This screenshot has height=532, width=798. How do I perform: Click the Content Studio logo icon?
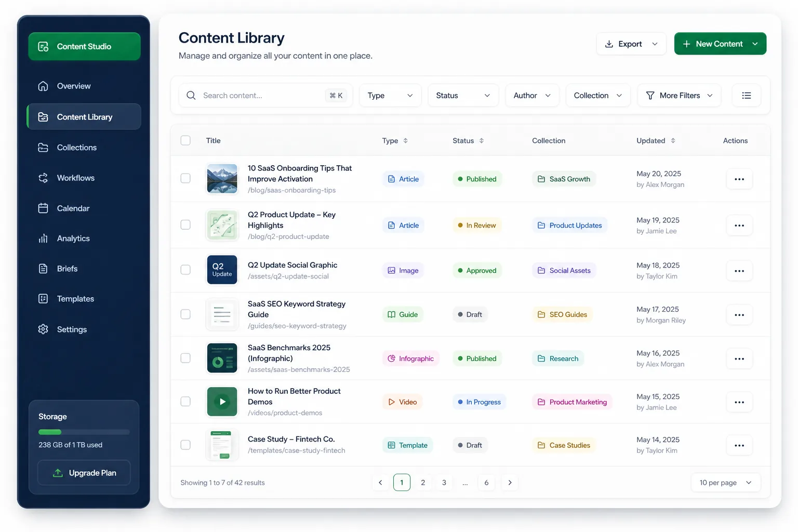(44, 47)
